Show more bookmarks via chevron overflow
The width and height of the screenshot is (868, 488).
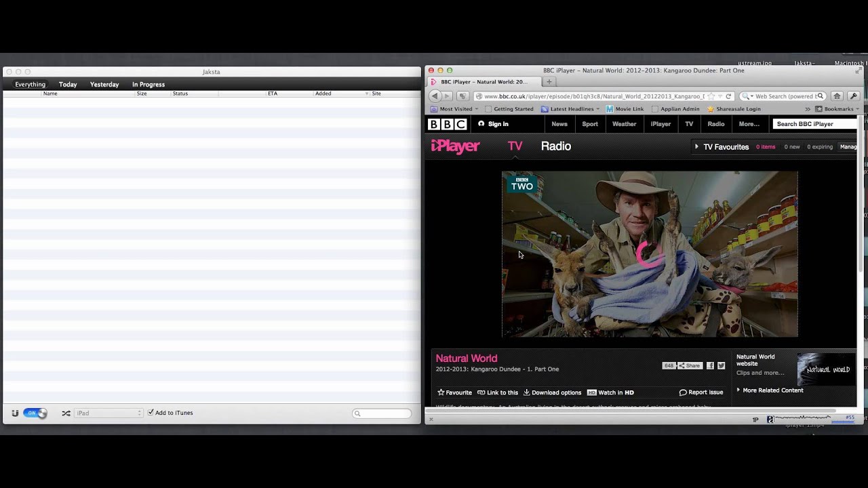tap(807, 109)
